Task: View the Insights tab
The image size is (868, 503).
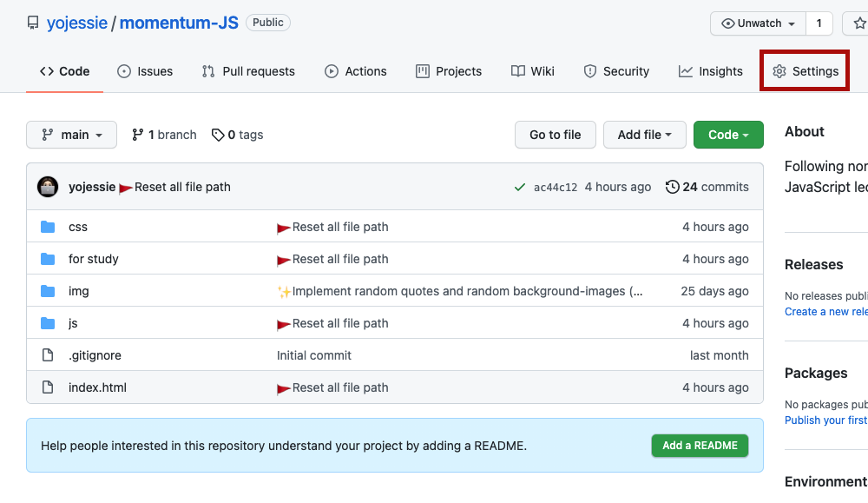Action: 710,71
